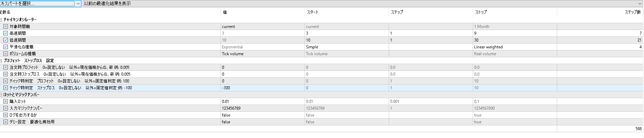The height and width of the screenshot is (138, 644).
Task: Select the Exponential smoothing value cell
Action: [x=263, y=47]
